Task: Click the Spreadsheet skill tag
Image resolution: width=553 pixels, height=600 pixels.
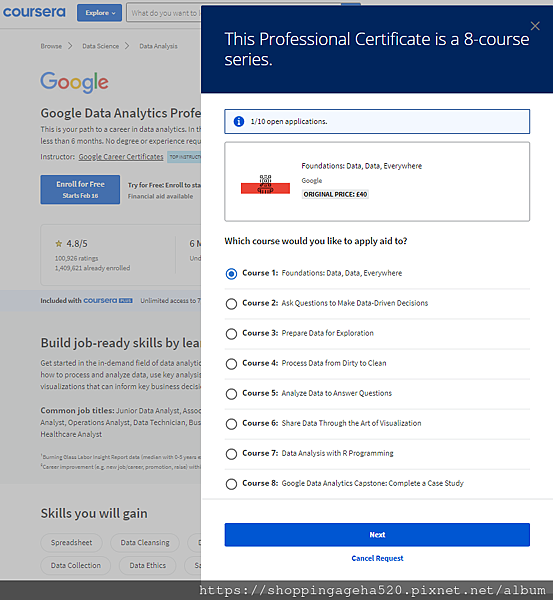Action: [x=72, y=543]
